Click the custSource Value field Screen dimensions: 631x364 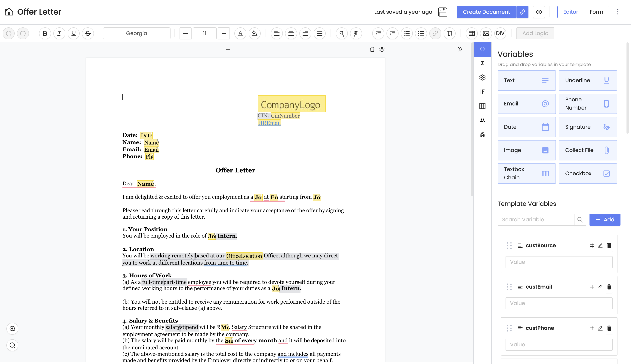559,262
